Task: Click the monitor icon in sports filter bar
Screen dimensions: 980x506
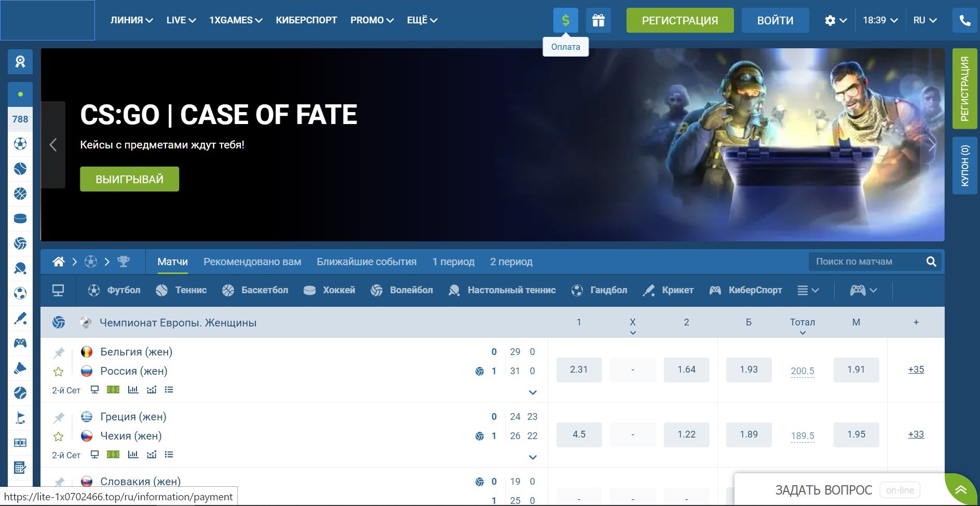Action: 58,290
